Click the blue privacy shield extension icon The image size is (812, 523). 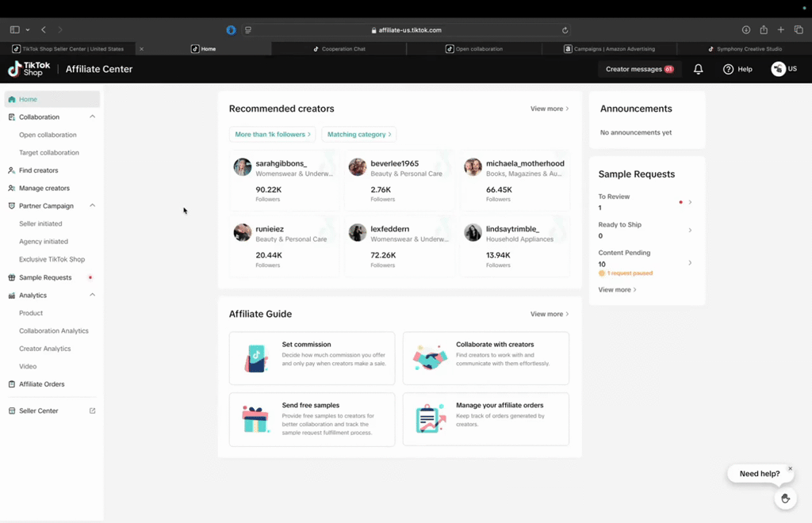point(231,30)
